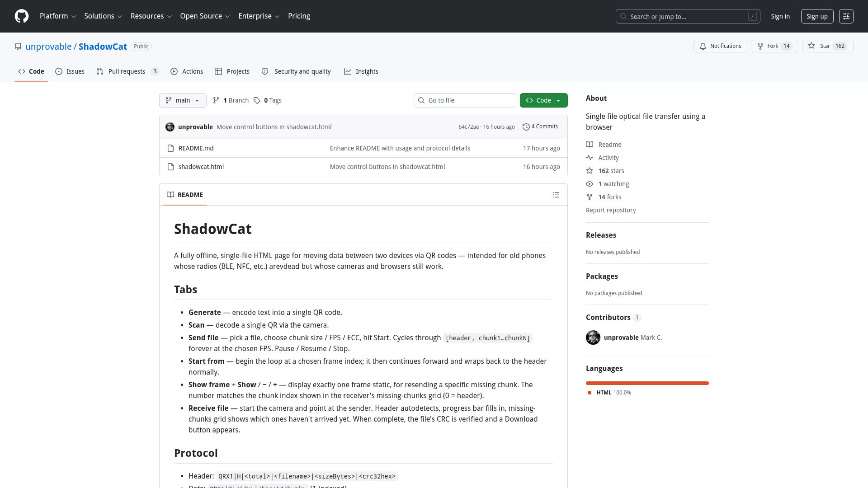Open the main branch selector
The image size is (868, 488).
point(183,100)
